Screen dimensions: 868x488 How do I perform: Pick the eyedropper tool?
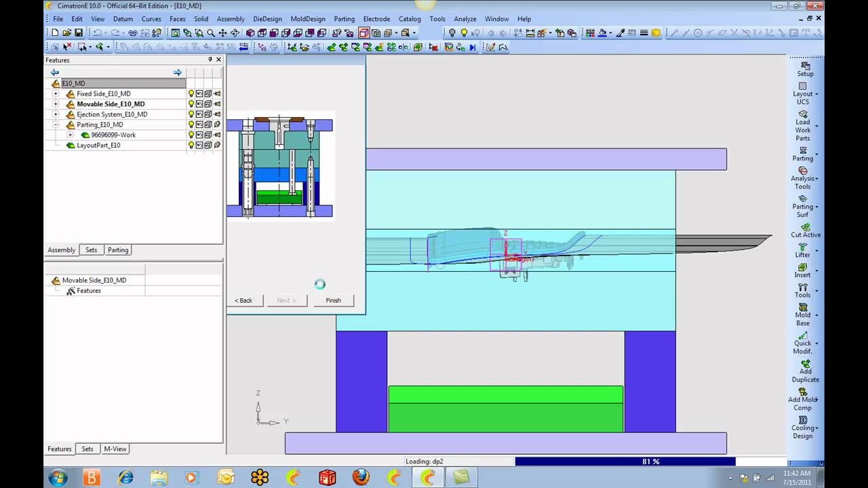(620, 33)
